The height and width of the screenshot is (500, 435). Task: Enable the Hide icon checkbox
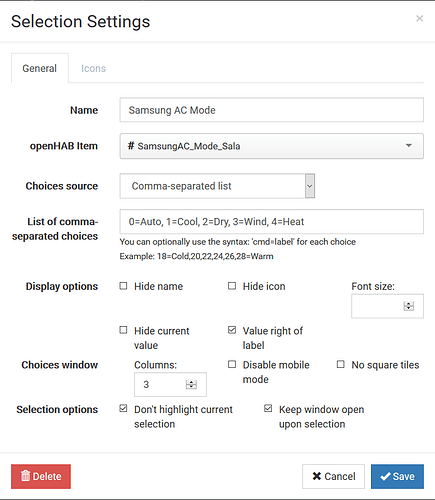[x=232, y=286]
